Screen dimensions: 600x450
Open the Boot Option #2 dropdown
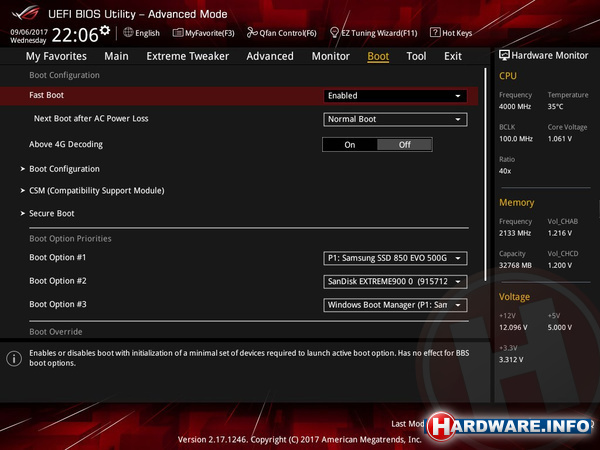pyautogui.click(x=395, y=282)
